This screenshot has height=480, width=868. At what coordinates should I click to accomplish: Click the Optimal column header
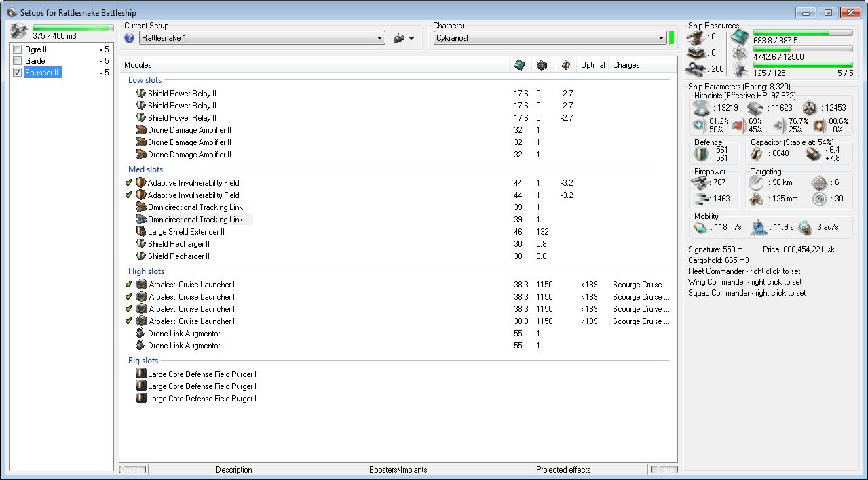click(592, 65)
